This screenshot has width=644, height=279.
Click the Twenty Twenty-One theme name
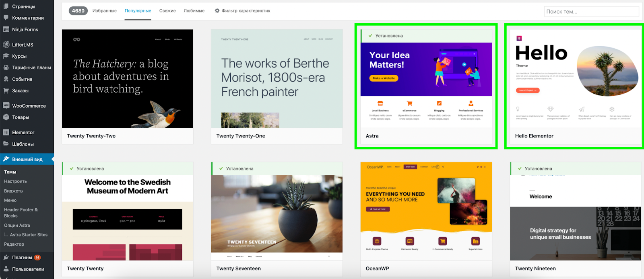(x=241, y=136)
